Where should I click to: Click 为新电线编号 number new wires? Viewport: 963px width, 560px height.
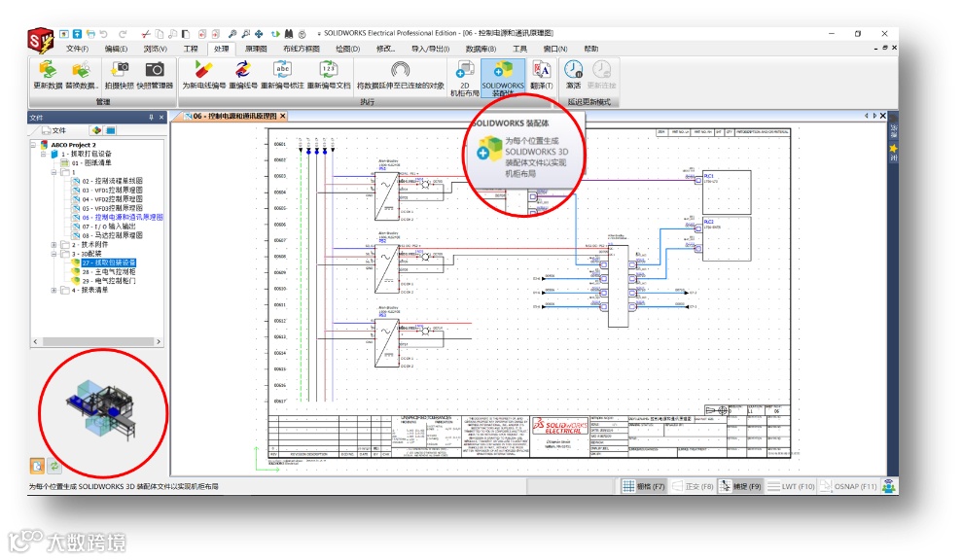coord(204,75)
